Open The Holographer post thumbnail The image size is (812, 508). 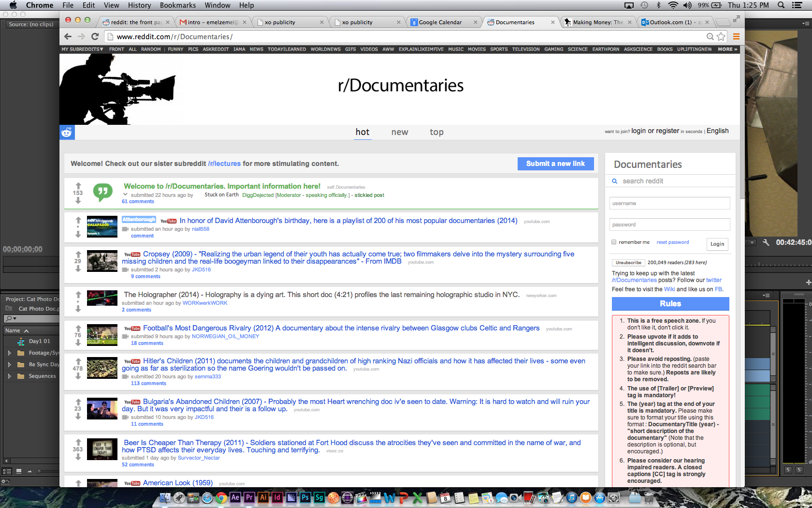tap(102, 298)
